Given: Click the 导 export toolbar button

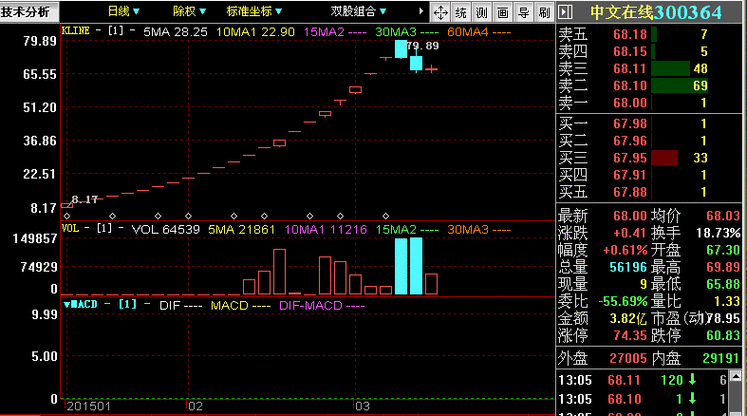Looking at the screenshot, I should pyautogui.click(x=523, y=12).
